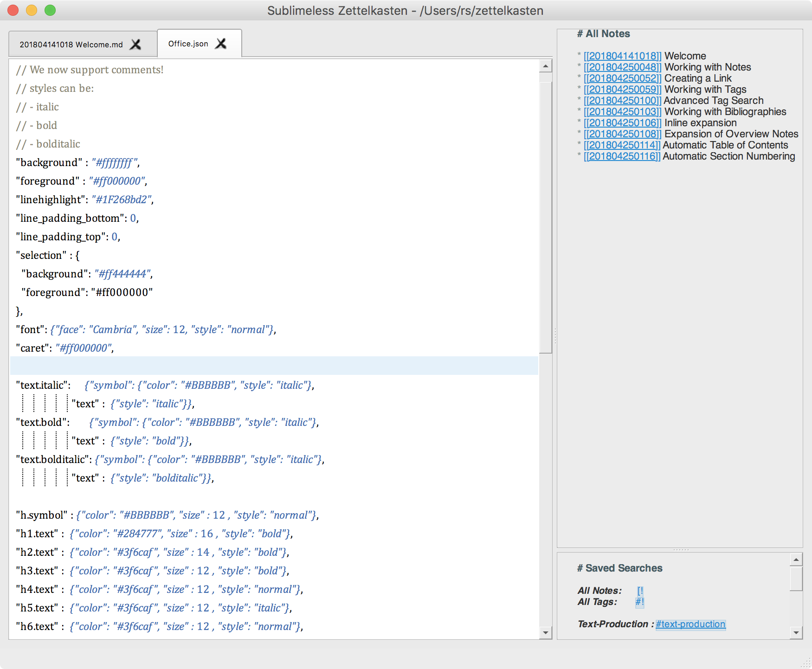Click the editor vertical scrollbar thumb
Screen dimensions: 812x669
pos(546,218)
